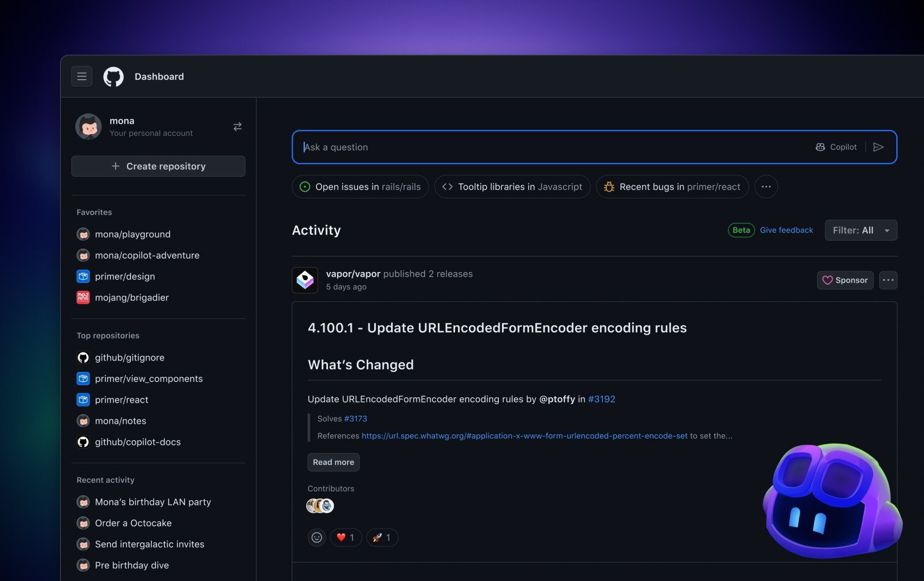Image resolution: width=924 pixels, height=581 pixels.
Task: Click the Read more button
Action: coord(333,462)
